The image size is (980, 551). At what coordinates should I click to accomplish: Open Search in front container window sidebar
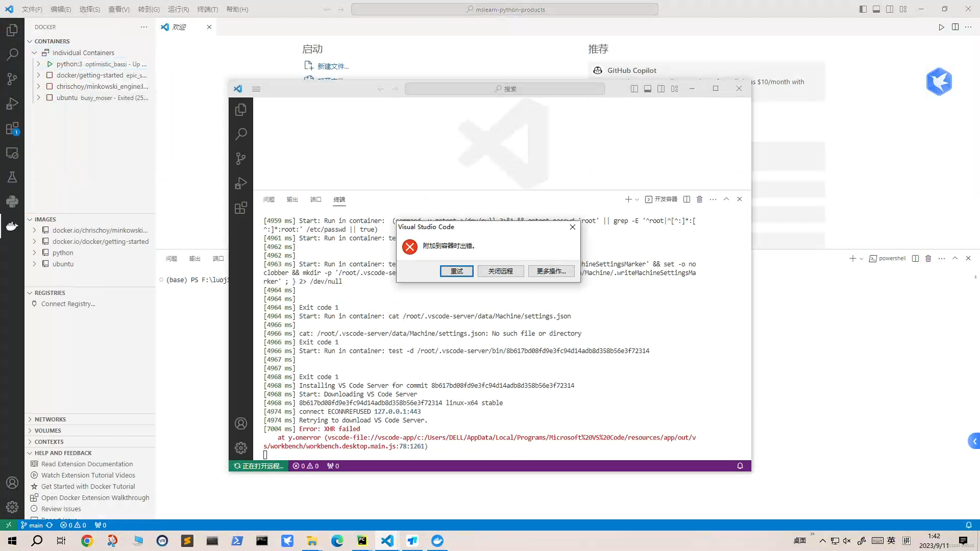[x=241, y=134]
